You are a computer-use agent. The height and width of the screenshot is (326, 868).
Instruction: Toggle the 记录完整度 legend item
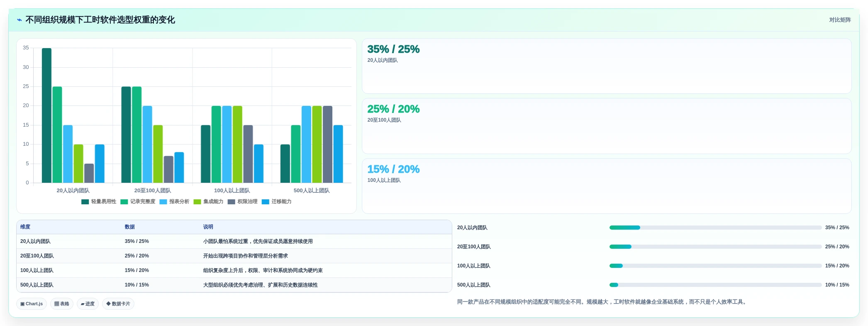138,202
